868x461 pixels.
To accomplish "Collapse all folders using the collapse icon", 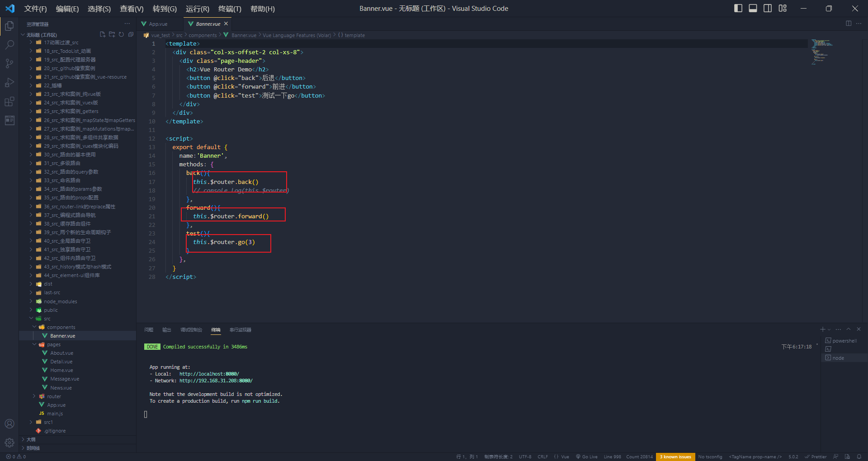I will coord(131,34).
